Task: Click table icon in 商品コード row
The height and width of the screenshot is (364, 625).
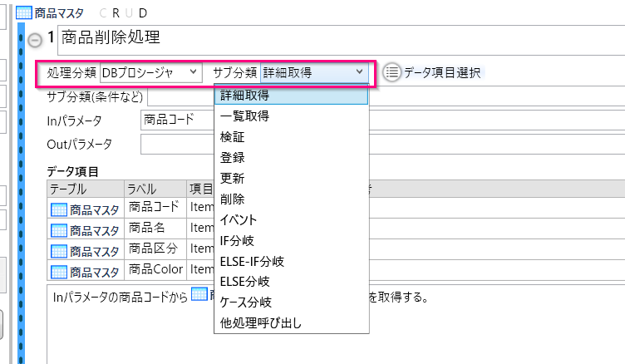Action: click(x=59, y=209)
